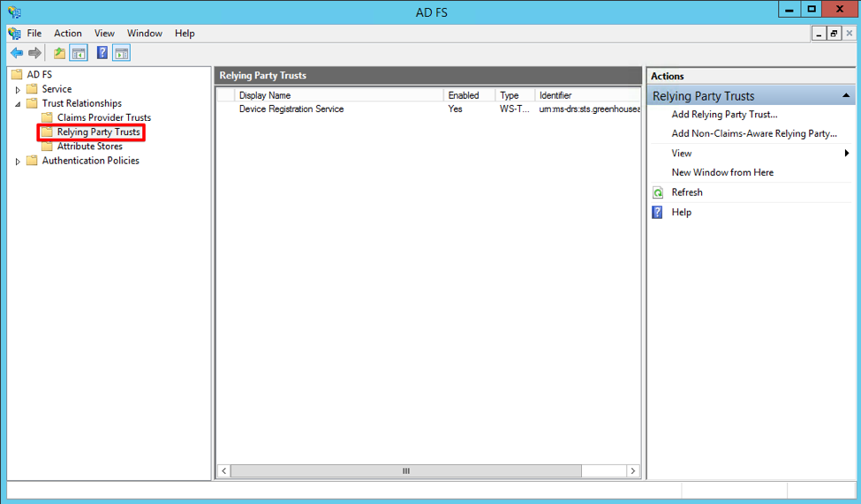
Task: Click the horizontal scrollbar thumb in list
Action: tap(406, 471)
